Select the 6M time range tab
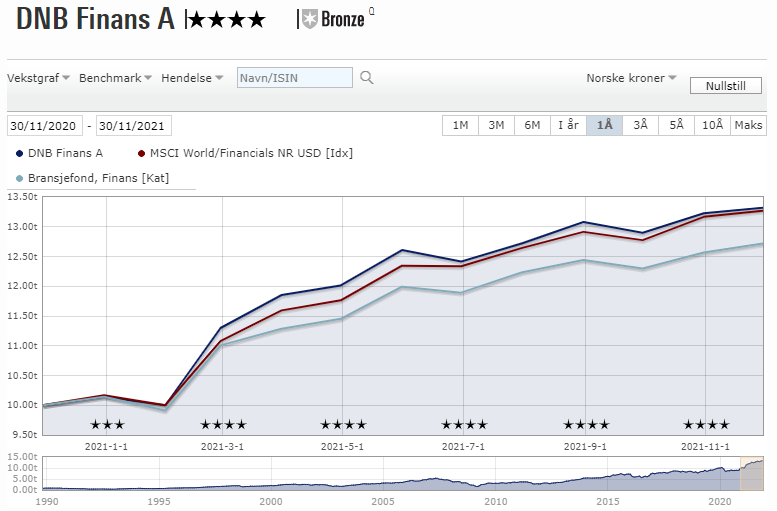Image resolution: width=777 pixels, height=511 pixels. [x=532, y=125]
